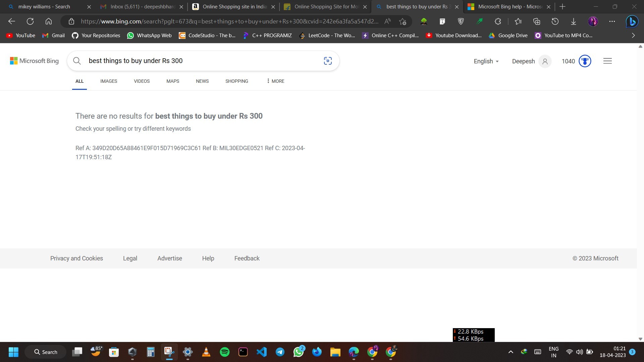
Task: Click in the Bing search input field
Action: [201, 61]
